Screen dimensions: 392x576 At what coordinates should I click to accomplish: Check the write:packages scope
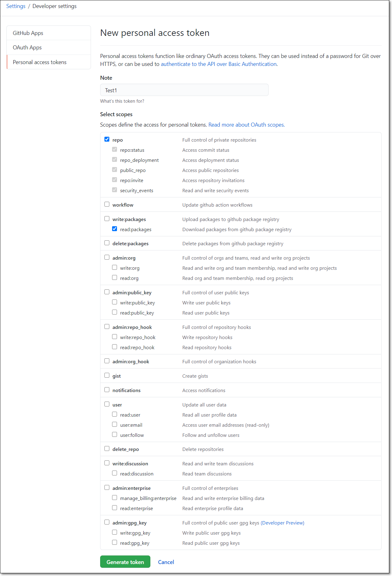(107, 219)
